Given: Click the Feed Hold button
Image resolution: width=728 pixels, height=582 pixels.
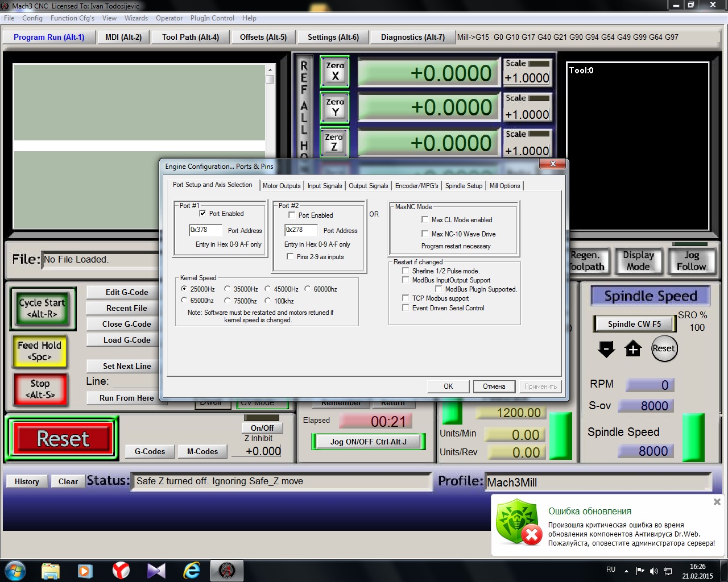Looking at the screenshot, I should click(39, 351).
